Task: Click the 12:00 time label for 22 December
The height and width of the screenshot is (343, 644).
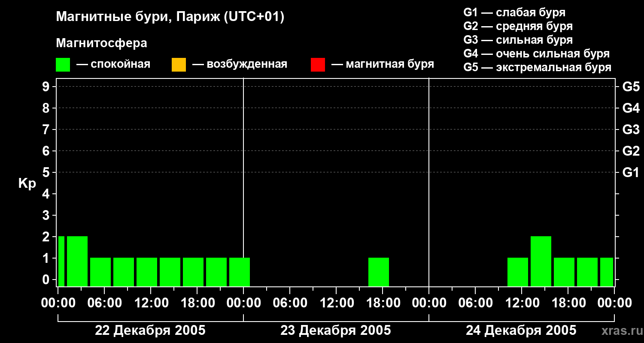Action: (151, 303)
